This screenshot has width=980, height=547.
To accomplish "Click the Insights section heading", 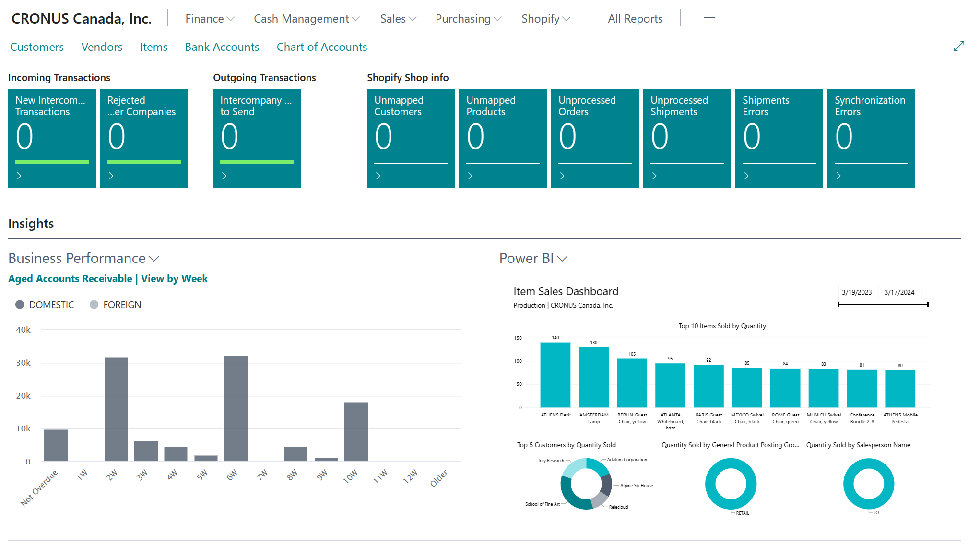I will click(x=31, y=224).
